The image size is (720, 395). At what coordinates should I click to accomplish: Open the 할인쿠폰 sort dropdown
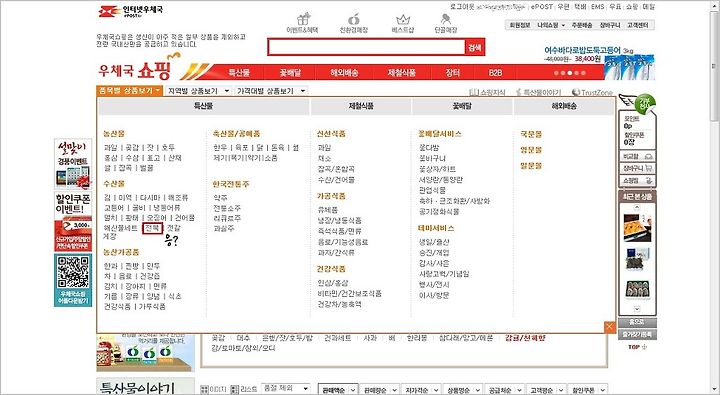587,390
